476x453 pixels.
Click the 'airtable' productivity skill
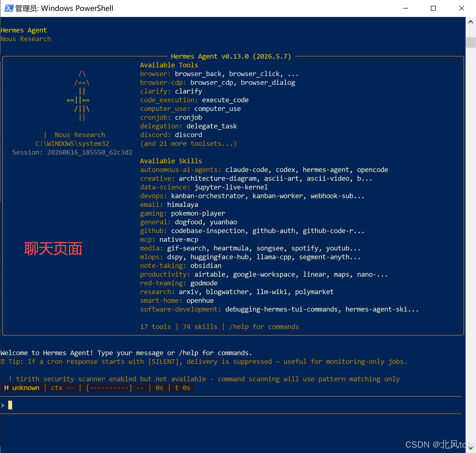pos(210,274)
